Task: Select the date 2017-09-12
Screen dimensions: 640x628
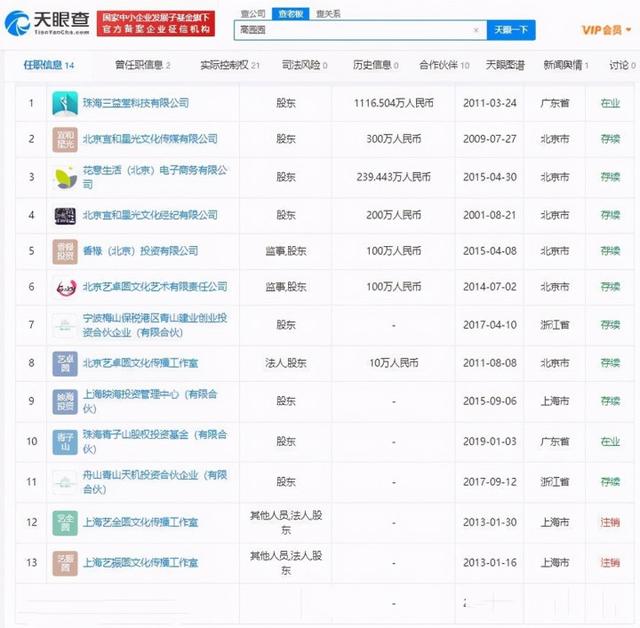Action: click(490, 482)
